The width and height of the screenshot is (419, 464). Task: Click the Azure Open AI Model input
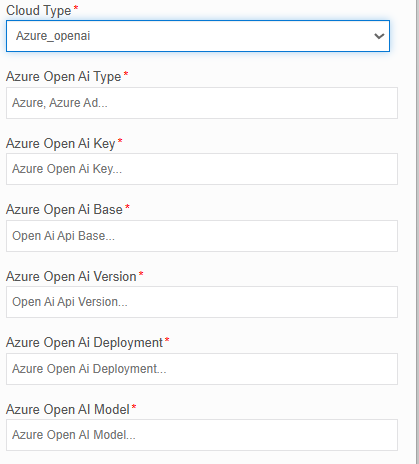point(202,435)
